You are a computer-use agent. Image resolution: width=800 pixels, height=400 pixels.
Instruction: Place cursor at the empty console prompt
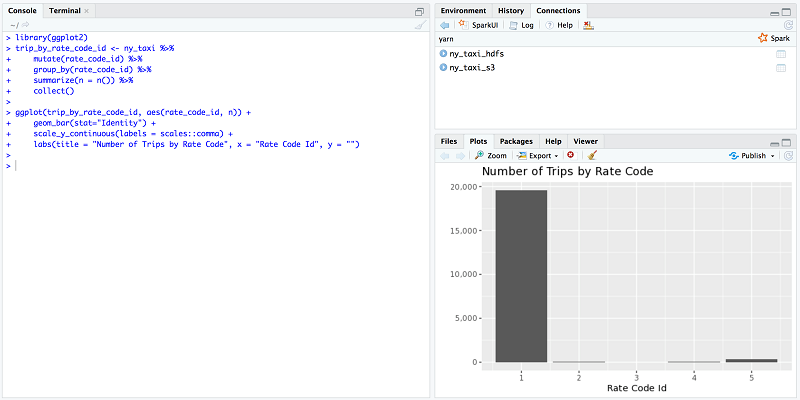[x=17, y=166]
